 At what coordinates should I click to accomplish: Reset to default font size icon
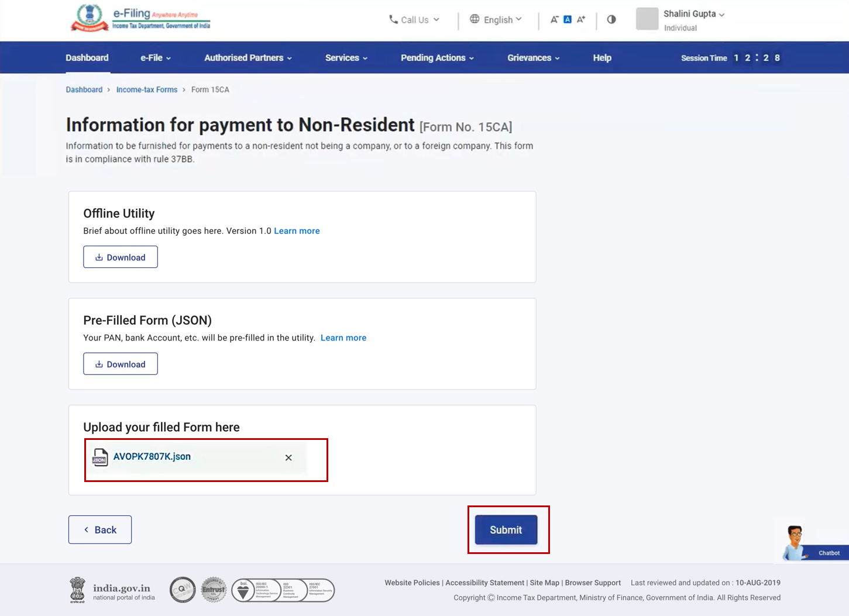coord(568,20)
